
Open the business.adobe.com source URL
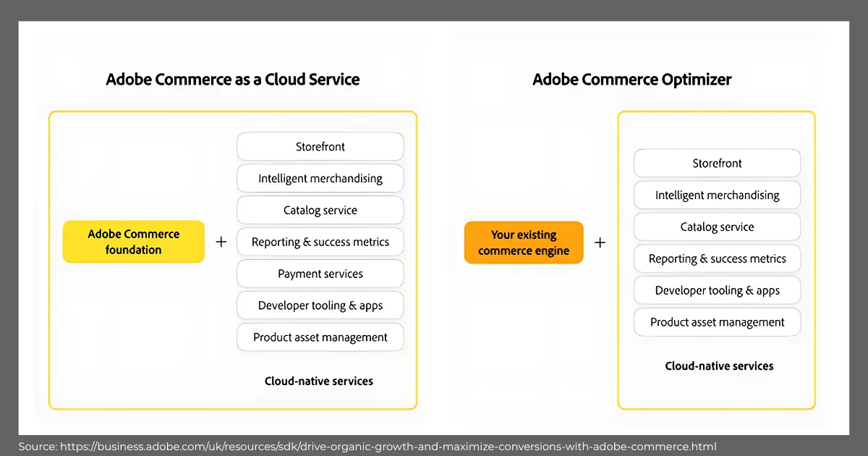click(x=388, y=447)
